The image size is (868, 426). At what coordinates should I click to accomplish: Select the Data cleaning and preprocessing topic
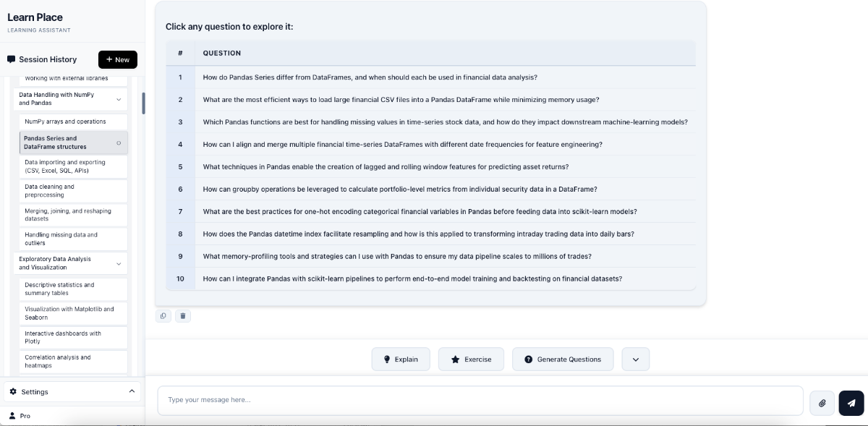[x=72, y=190]
